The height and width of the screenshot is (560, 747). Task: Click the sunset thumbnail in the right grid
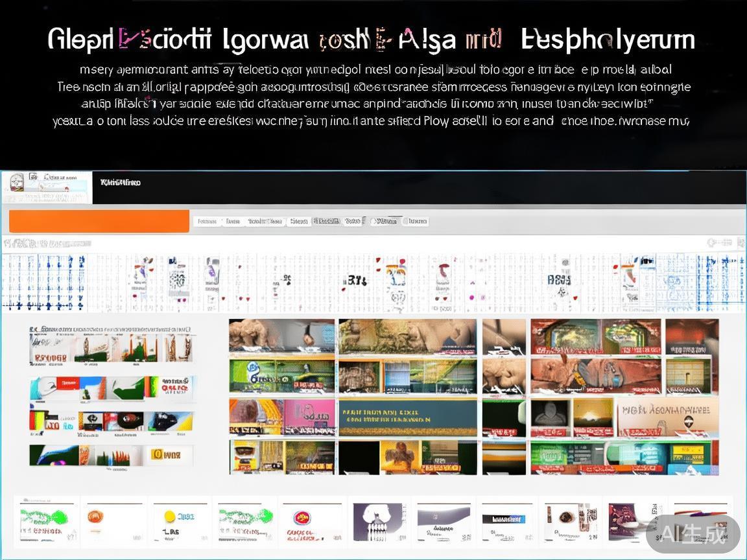pos(593,417)
